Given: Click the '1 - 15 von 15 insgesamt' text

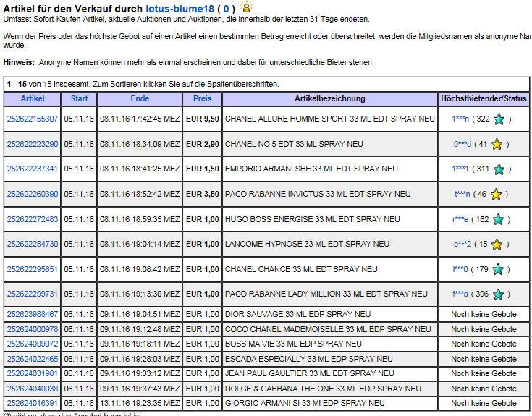Looking at the screenshot, I should (x=48, y=84).
